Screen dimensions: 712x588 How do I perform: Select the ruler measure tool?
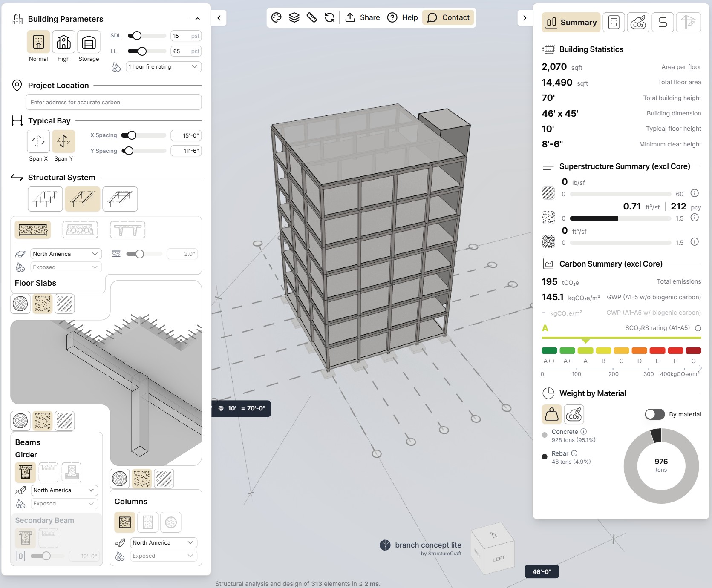[312, 17]
